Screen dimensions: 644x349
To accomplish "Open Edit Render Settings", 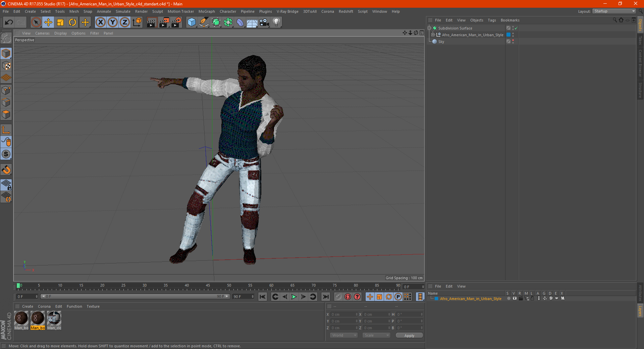I will [x=176, y=22].
